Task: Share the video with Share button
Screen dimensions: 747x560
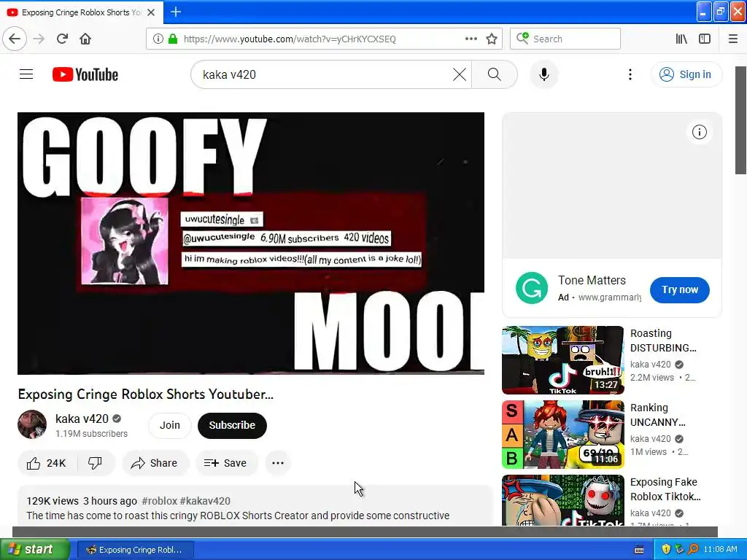Action: point(155,463)
